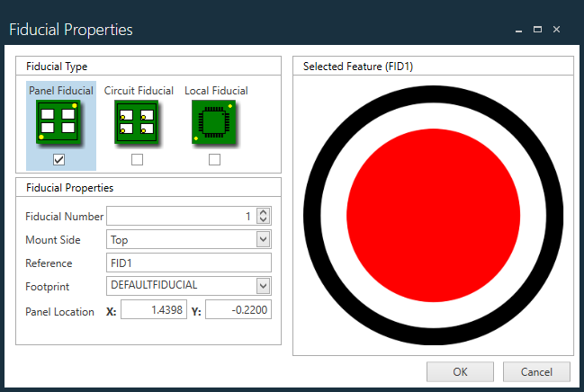Edit the Panel Location Y value
584x392 pixels.
(238, 310)
